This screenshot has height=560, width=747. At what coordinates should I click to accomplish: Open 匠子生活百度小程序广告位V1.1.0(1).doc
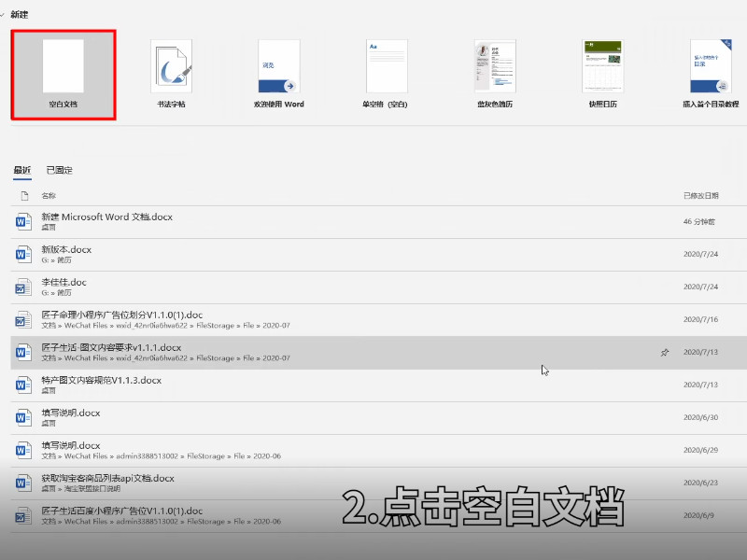[x=379, y=516]
